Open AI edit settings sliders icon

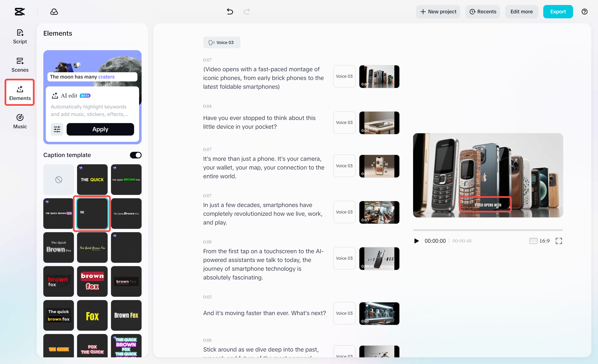(x=57, y=129)
